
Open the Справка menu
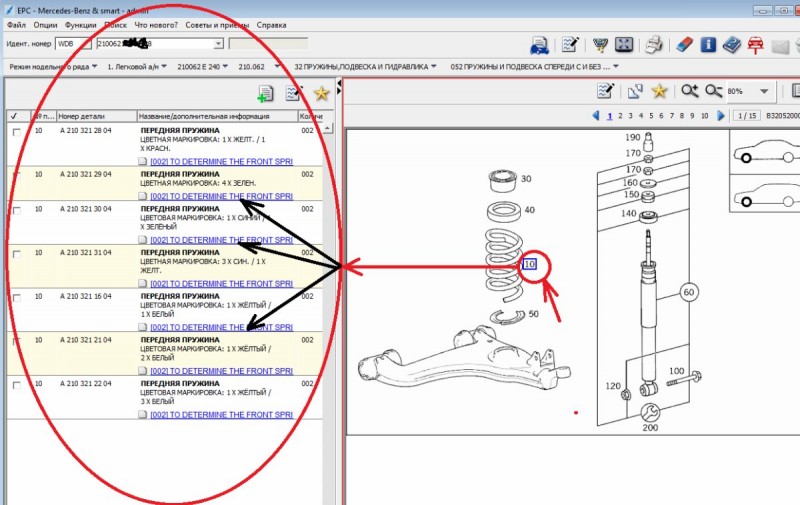271,25
